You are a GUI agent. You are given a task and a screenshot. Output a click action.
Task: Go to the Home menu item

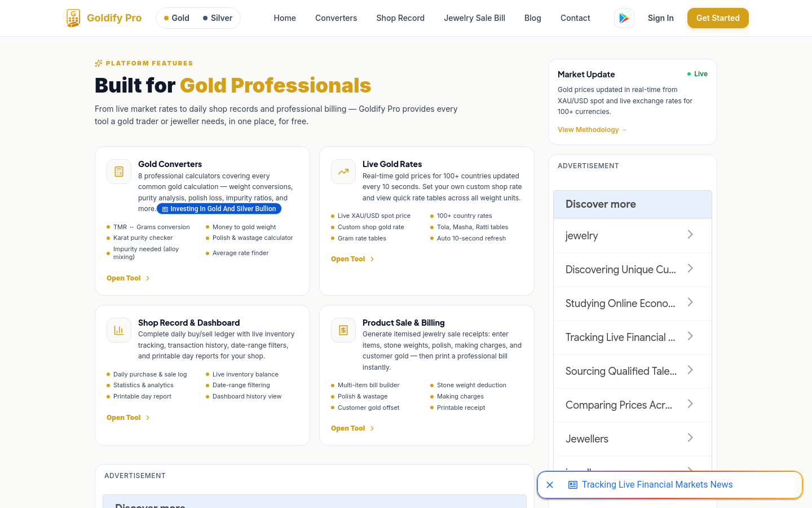click(x=285, y=18)
